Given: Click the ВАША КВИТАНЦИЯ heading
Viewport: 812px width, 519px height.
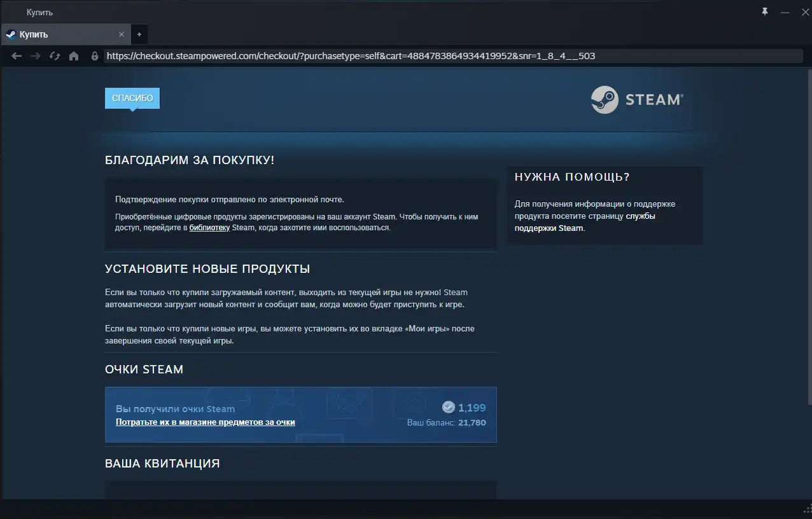Looking at the screenshot, I should 162,464.
